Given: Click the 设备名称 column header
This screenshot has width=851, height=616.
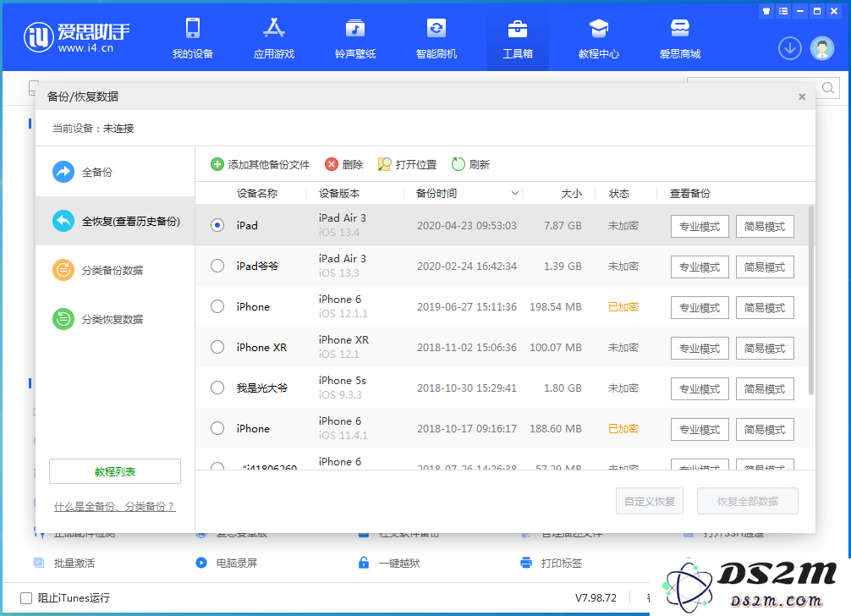Looking at the screenshot, I should pos(256,193).
